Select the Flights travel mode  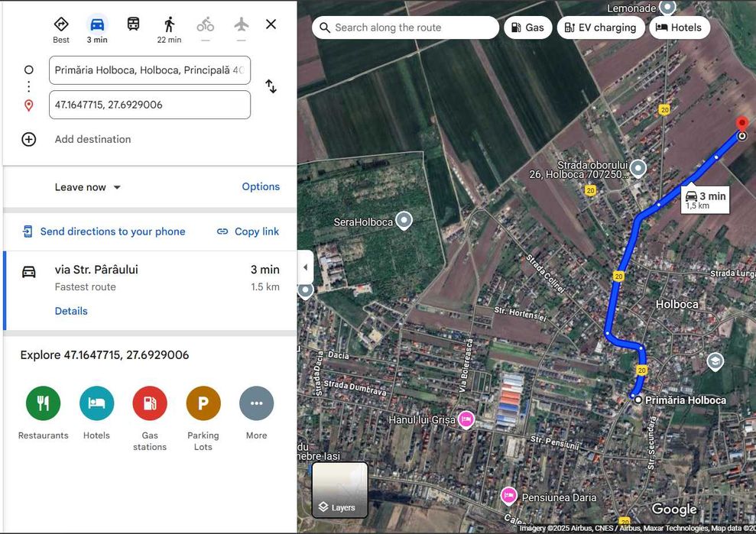[x=242, y=24]
